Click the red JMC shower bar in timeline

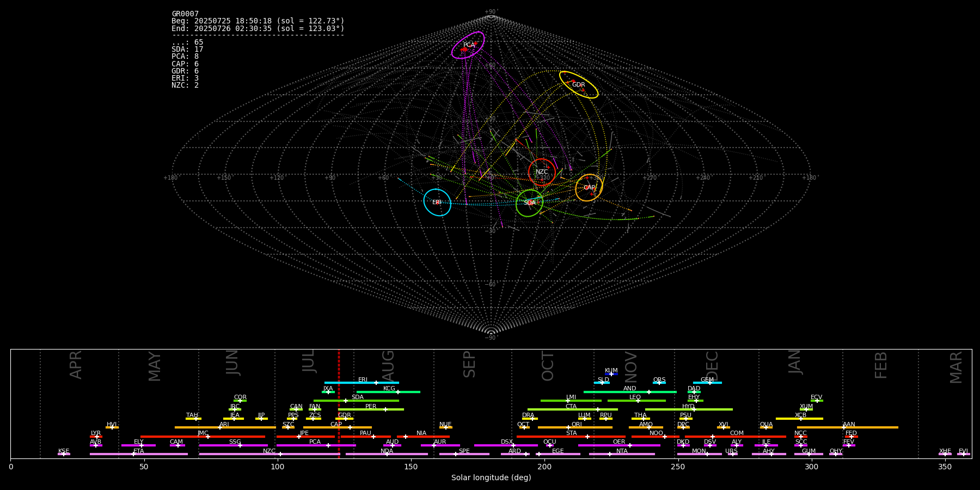(203, 436)
